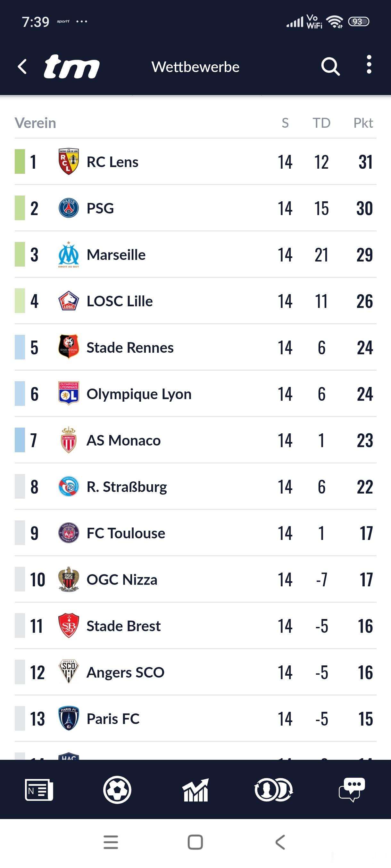This screenshot has width=391, height=868.
Task: Open the three-dot overflow menu
Action: [x=369, y=64]
